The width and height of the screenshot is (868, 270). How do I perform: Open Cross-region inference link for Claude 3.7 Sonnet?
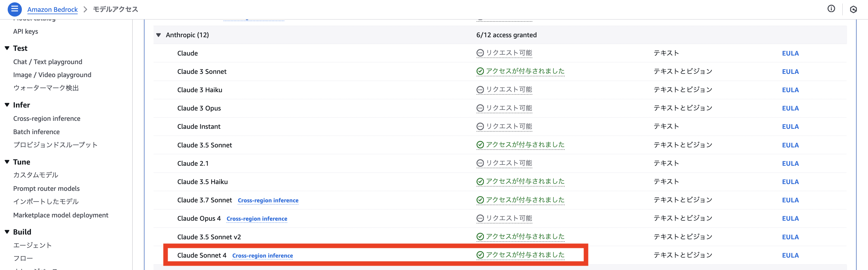(268, 200)
